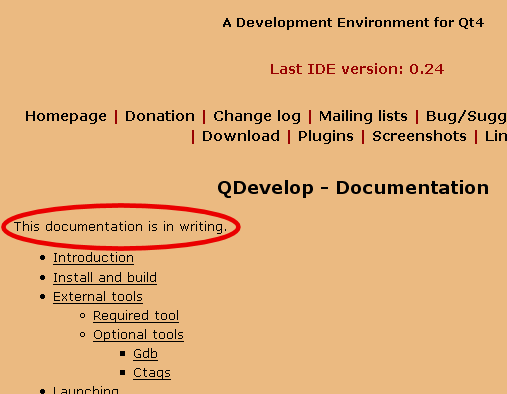Open the Plugins navigation link

tap(326, 137)
